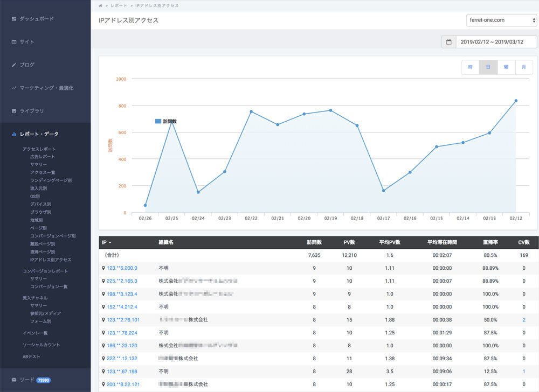The image size is (539, 392).
Task: Click map pin icon beside 123.**5.200.0
Action: [x=103, y=268]
